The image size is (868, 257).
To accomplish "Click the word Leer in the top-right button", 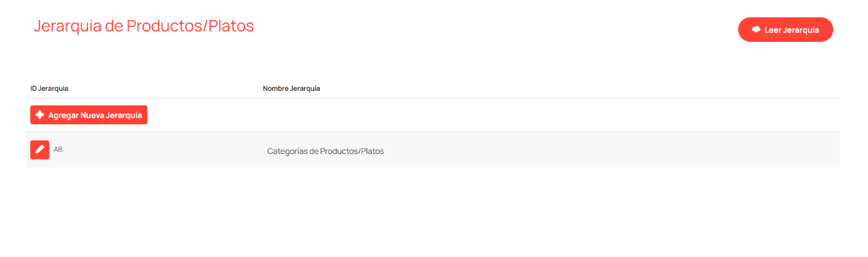I will (x=771, y=30).
